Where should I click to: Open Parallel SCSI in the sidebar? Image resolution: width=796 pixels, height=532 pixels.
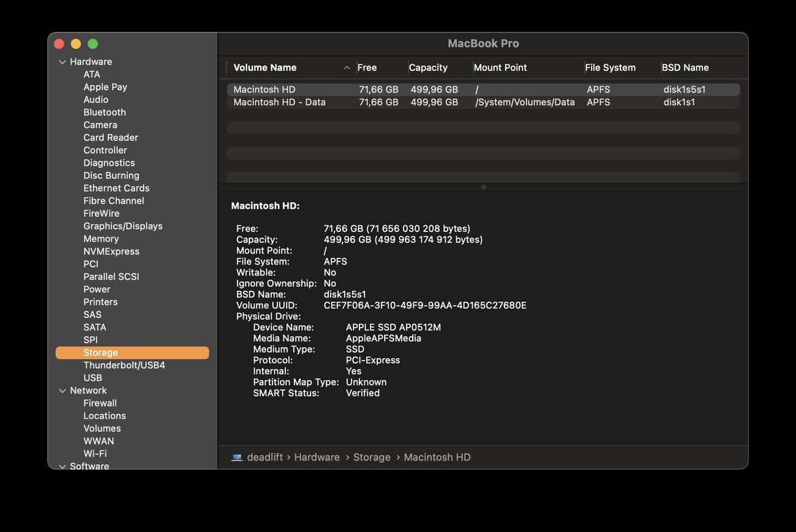coord(111,277)
